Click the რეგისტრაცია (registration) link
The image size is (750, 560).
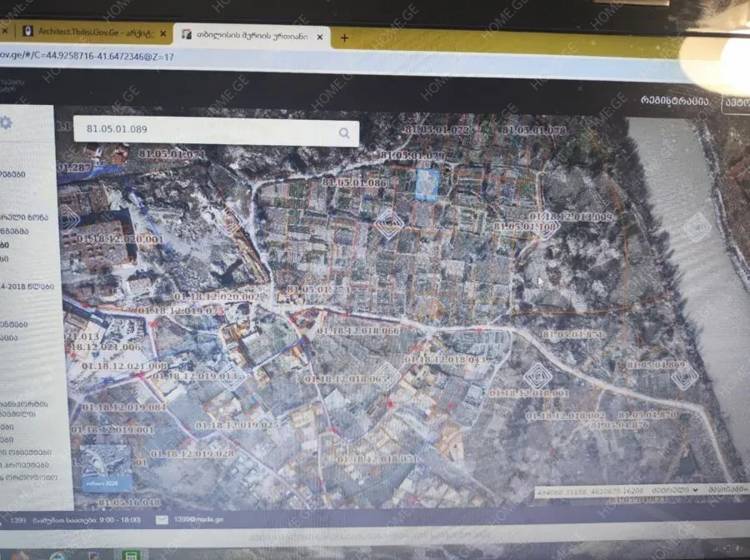coord(674,101)
